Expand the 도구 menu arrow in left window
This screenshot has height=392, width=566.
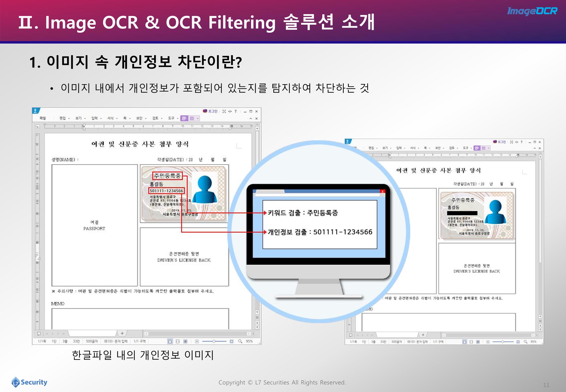click(178, 118)
